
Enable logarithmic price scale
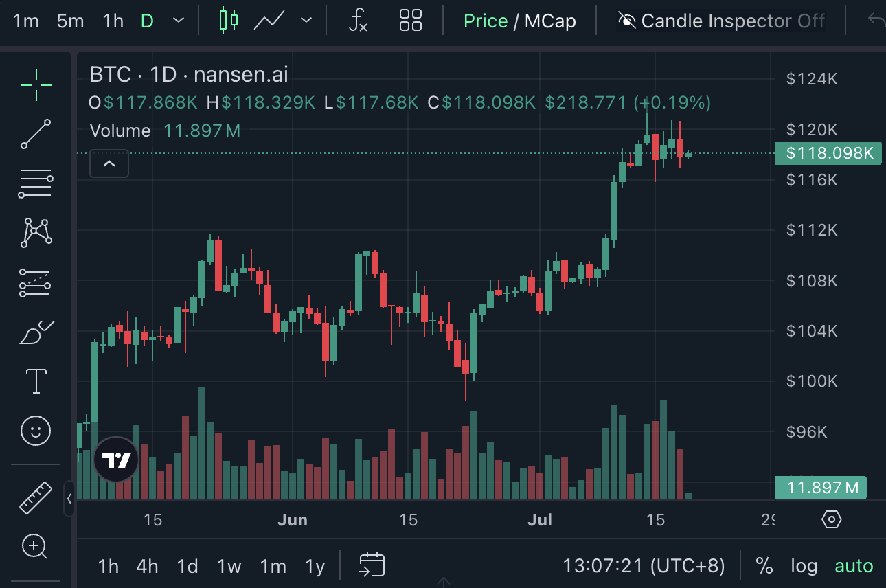click(804, 565)
